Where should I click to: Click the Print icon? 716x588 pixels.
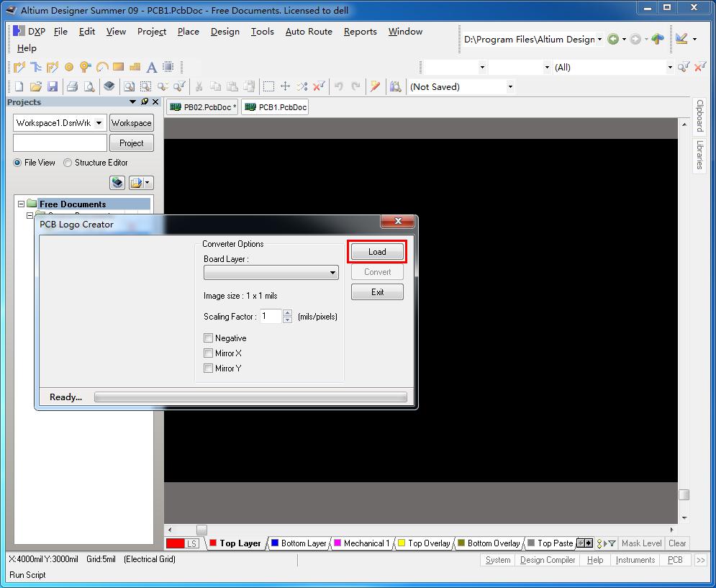tap(72, 86)
